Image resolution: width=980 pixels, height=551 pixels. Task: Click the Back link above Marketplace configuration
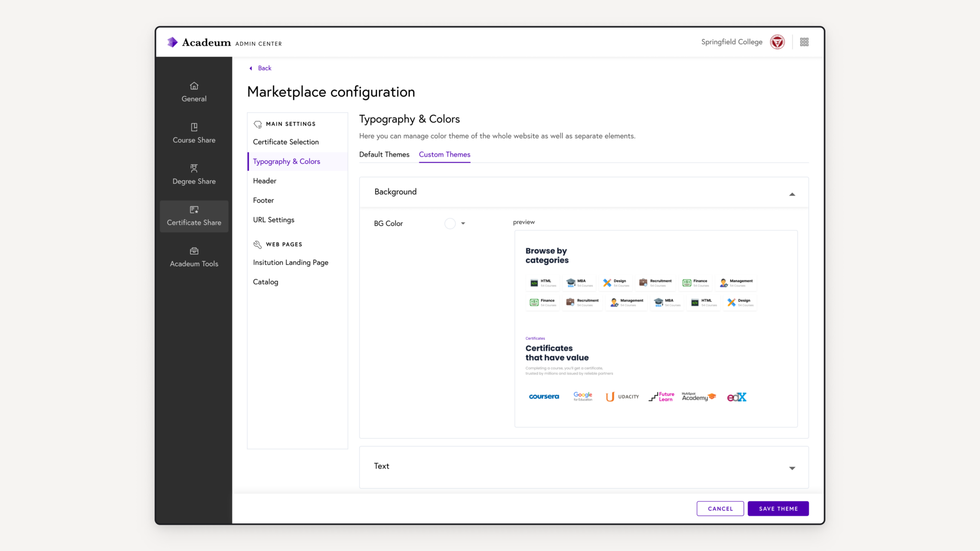tap(260, 68)
